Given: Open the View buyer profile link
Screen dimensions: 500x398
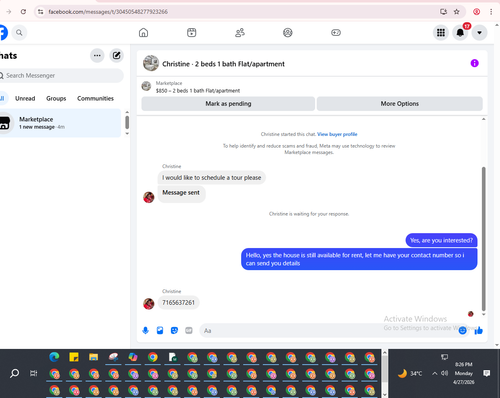Looking at the screenshot, I should [337, 134].
